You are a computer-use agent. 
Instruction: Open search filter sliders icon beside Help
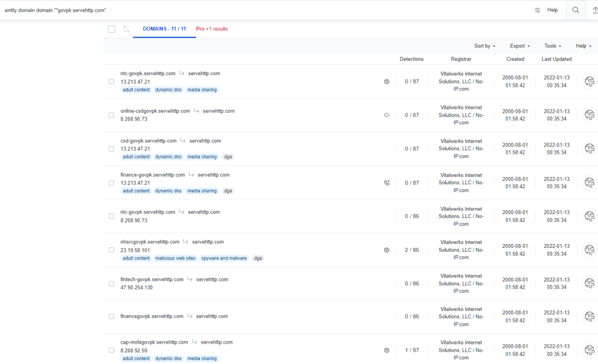pos(537,10)
